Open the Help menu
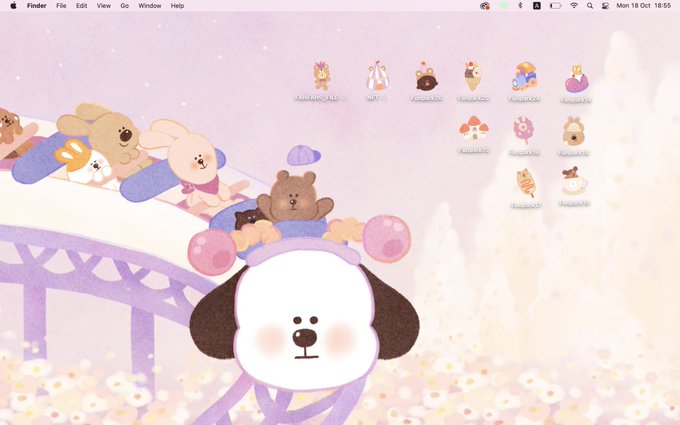The image size is (680, 425). click(177, 6)
